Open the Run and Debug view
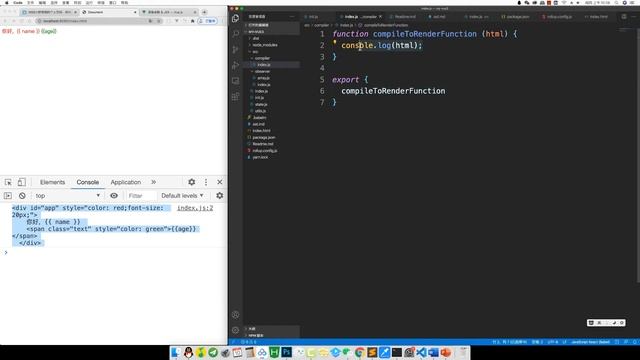The image size is (640, 360). (x=236, y=65)
